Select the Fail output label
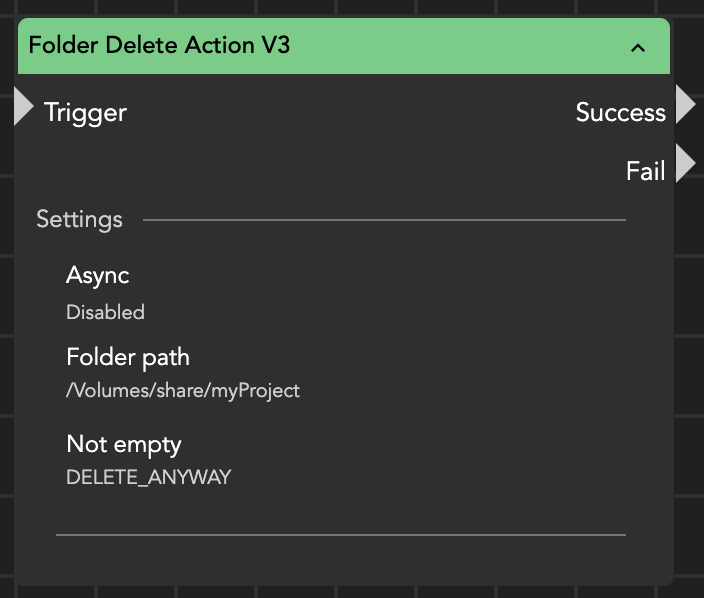 [645, 171]
